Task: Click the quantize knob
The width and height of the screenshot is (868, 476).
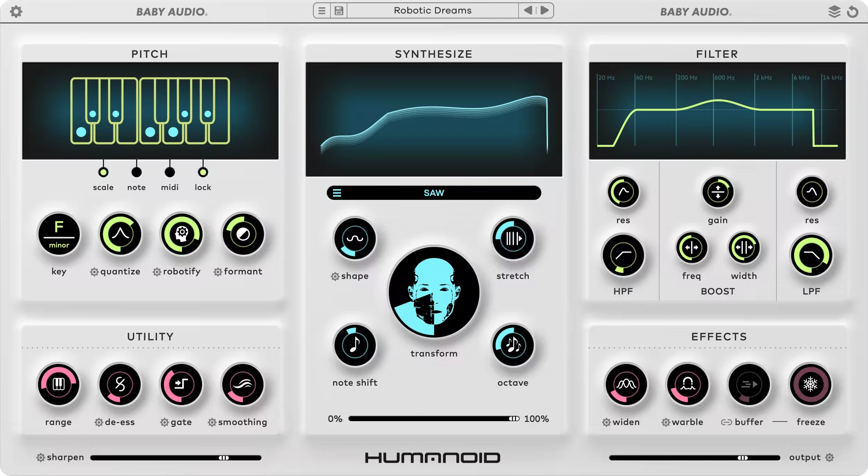Action: (x=120, y=235)
